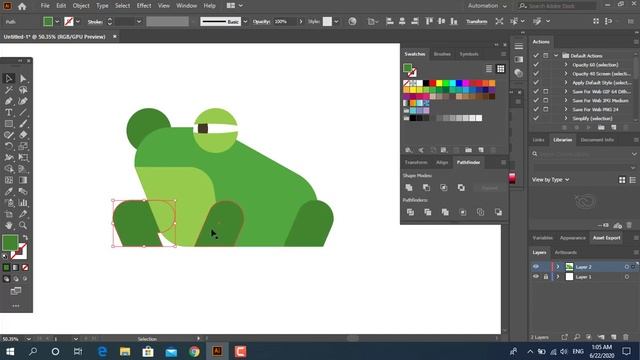Click the Divide pathfinder icon
Viewport: 640px width, 360px height.
point(410,212)
